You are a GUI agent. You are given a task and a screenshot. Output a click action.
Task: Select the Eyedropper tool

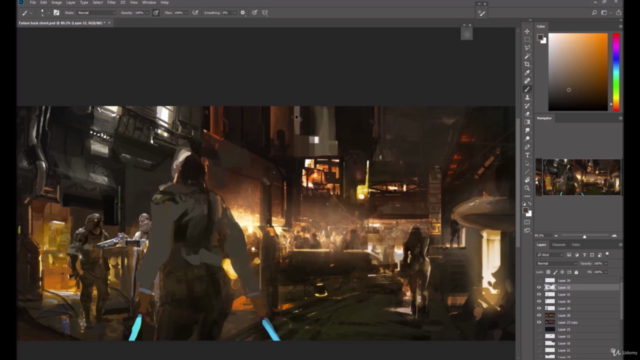click(527, 73)
